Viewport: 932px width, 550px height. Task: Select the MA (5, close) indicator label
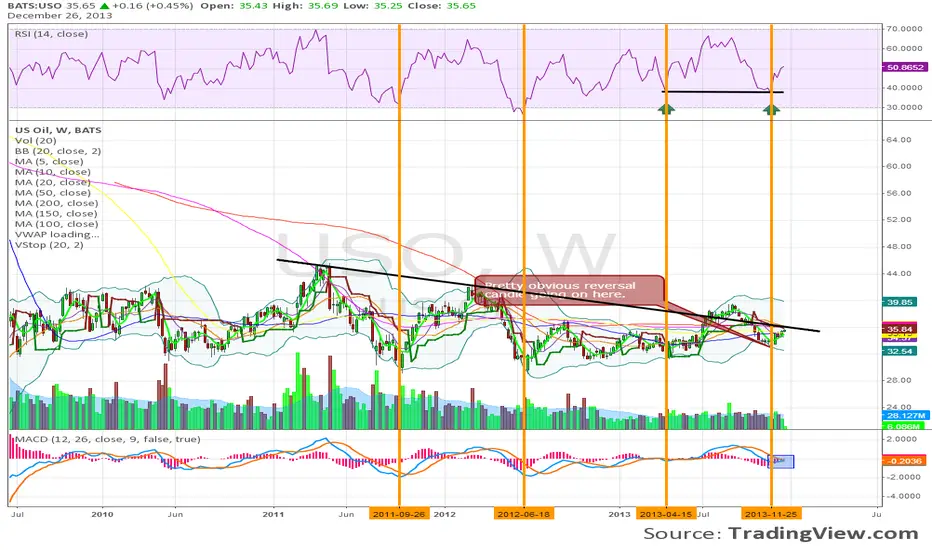(49, 161)
